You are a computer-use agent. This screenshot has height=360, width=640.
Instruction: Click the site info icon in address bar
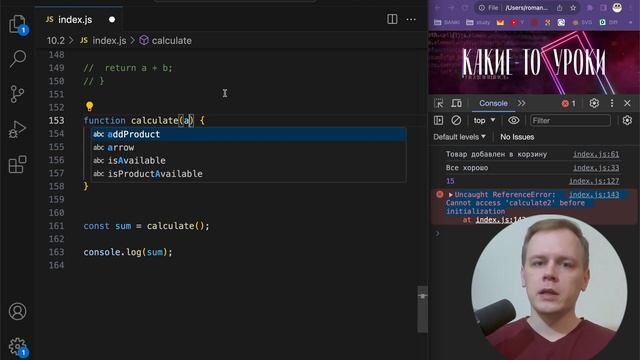tap(482, 8)
